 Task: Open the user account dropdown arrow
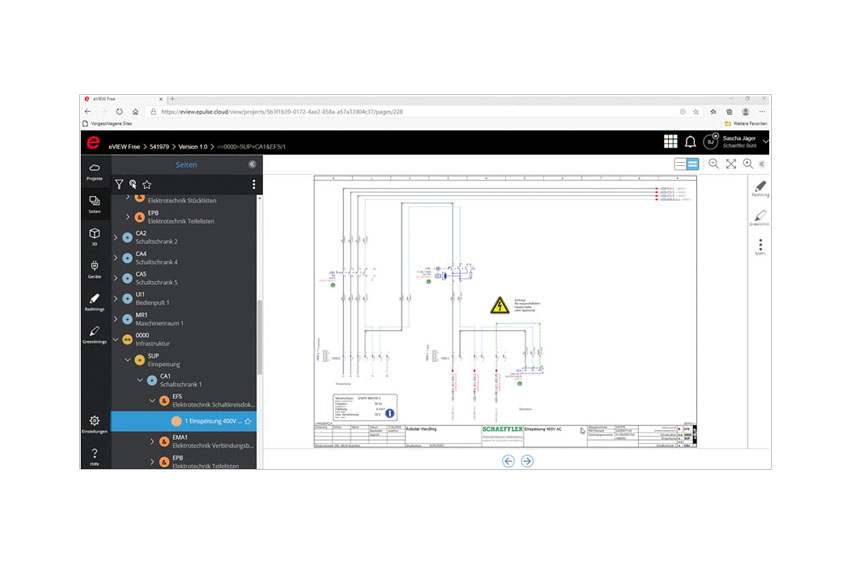(x=765, y=141)
